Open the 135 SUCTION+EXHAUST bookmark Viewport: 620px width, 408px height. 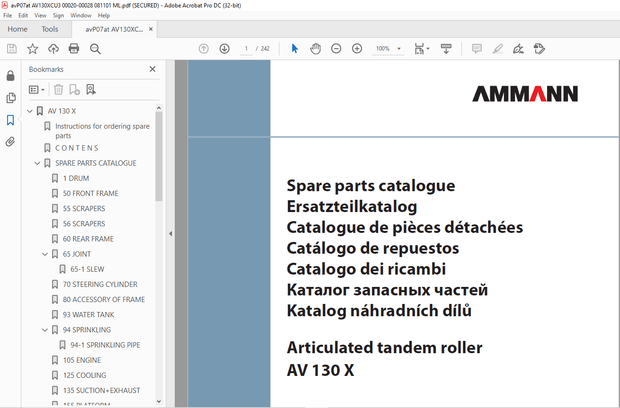pos(101,390)
